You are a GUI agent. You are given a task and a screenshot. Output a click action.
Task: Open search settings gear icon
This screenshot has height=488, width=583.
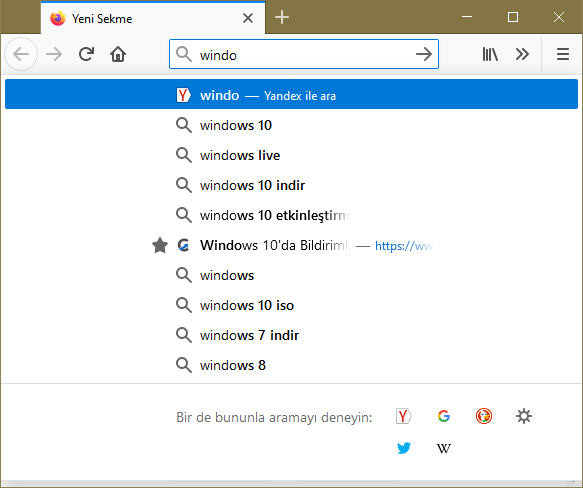pyautogui.click(x=524, y=416)
